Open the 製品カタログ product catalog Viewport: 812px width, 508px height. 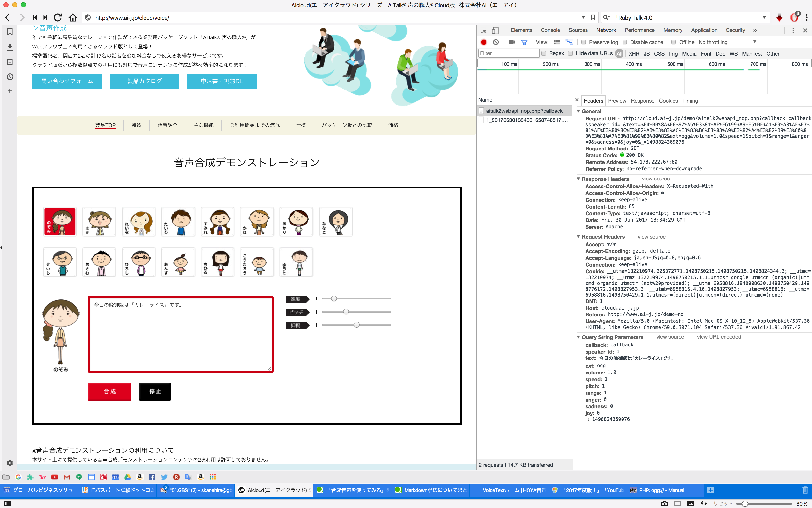click(x=145, y=81)
